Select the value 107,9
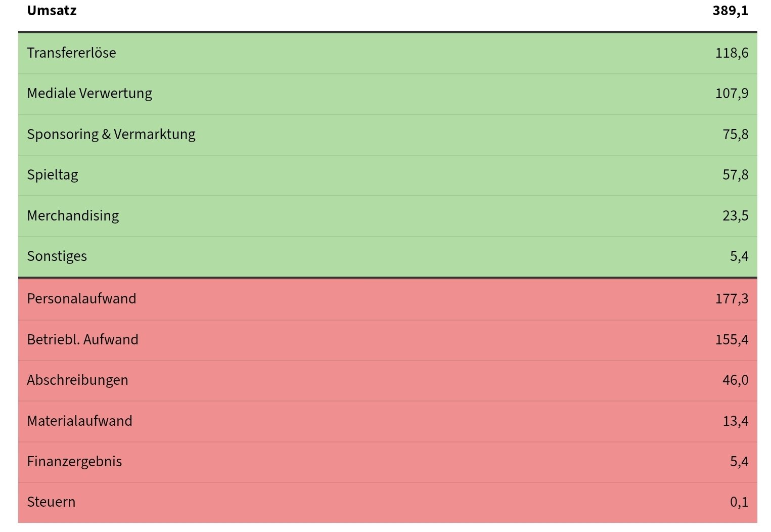 click(732, 94)
